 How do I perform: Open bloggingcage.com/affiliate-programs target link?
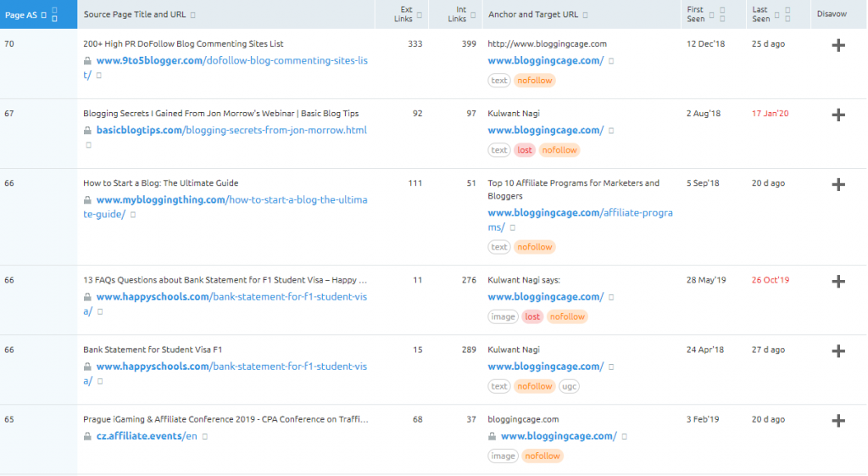[x=580, y=220]
